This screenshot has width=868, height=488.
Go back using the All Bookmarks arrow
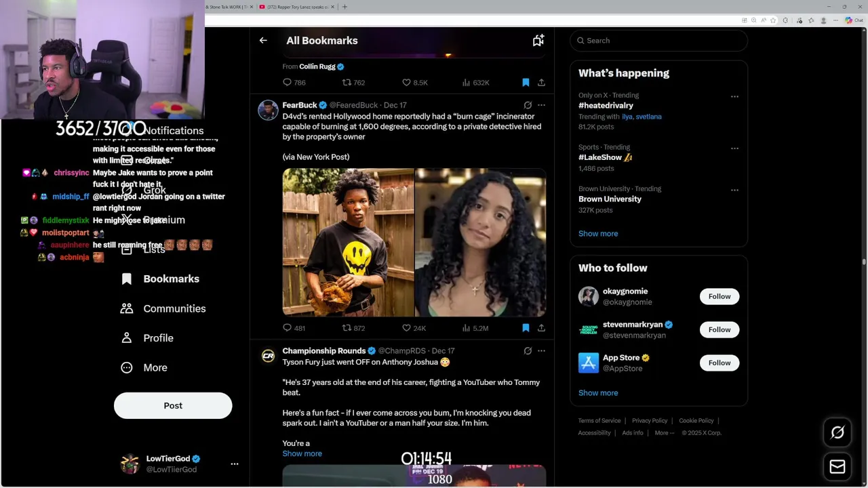tap(263, 41)
